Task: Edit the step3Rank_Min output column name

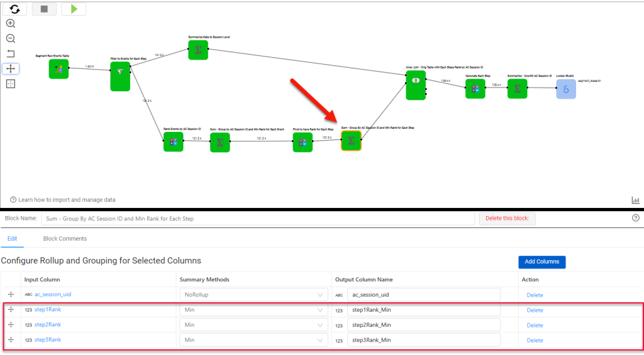Action: click(423, 340)
